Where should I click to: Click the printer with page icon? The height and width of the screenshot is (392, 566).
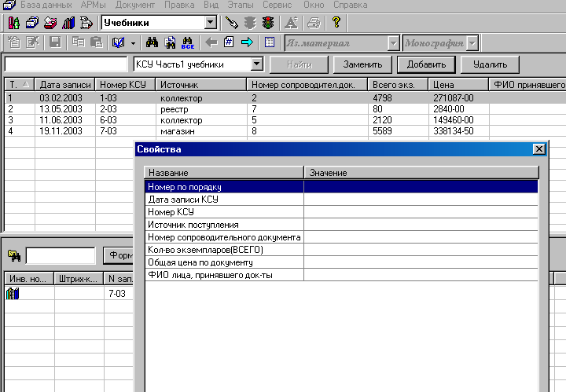(86, 23)
